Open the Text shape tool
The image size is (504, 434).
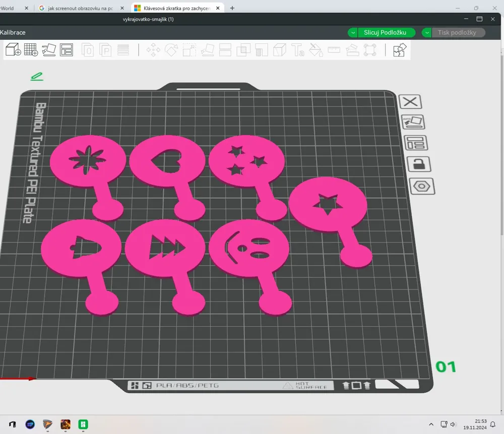[298, 50]
